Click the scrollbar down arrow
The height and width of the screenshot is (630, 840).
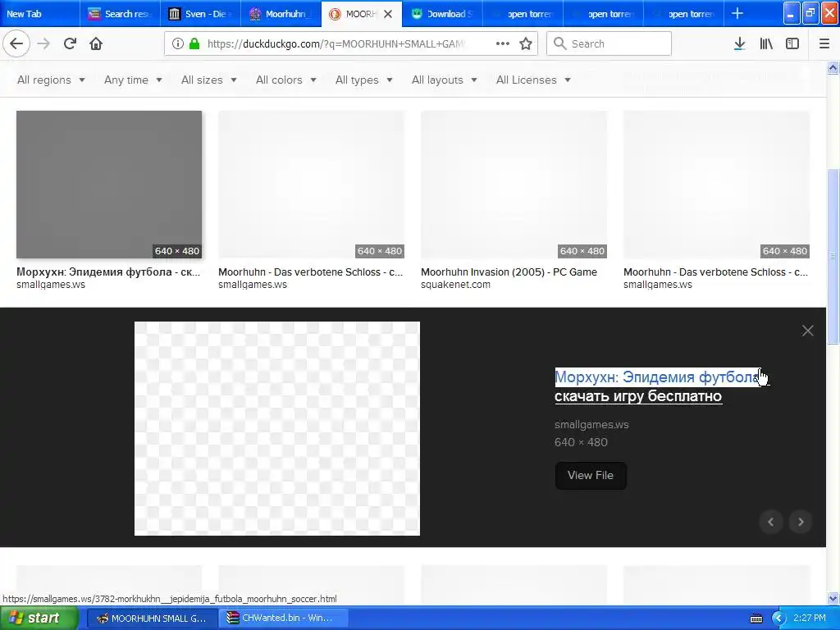pos(833,598)
